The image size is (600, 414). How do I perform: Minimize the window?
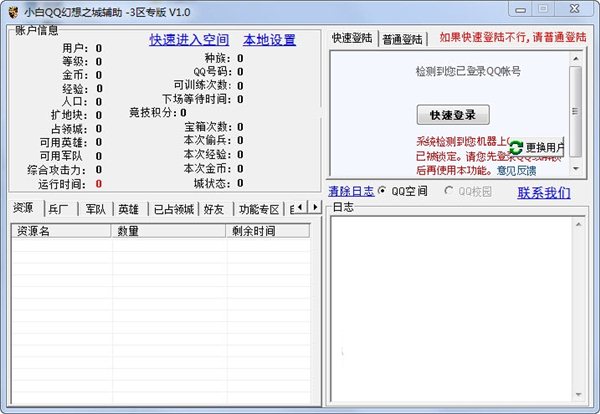[x=520, y=10]
